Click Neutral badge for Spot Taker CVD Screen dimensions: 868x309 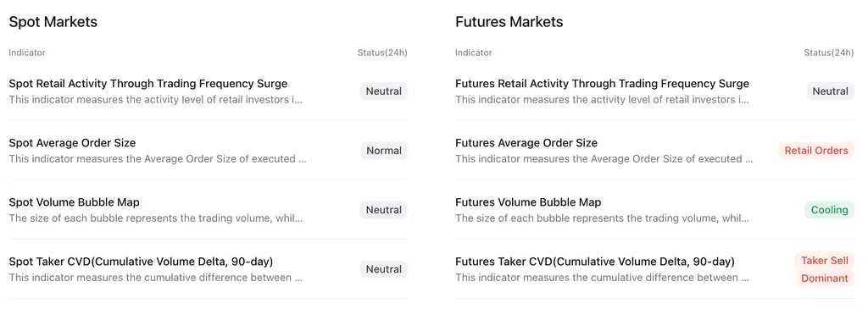pos(384,269)
